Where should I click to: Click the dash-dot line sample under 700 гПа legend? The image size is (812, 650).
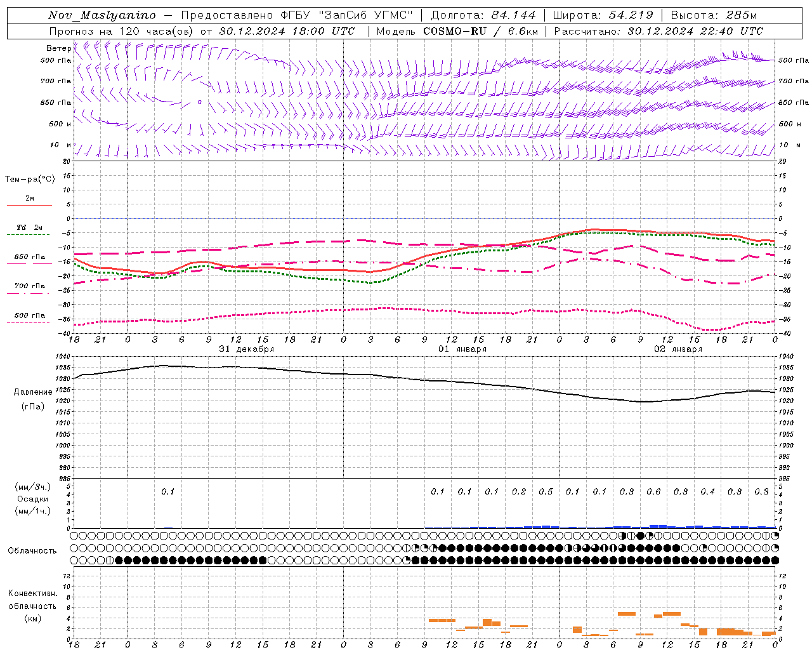[28, 293]
